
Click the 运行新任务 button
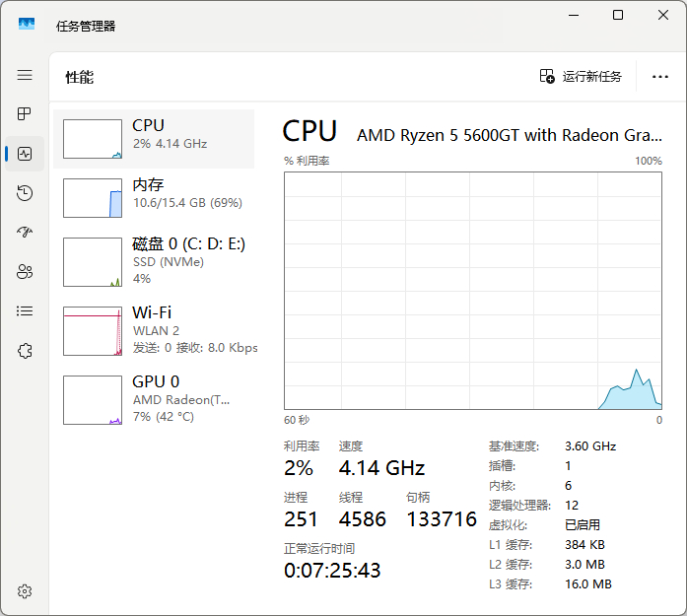(x=581, y=76)
